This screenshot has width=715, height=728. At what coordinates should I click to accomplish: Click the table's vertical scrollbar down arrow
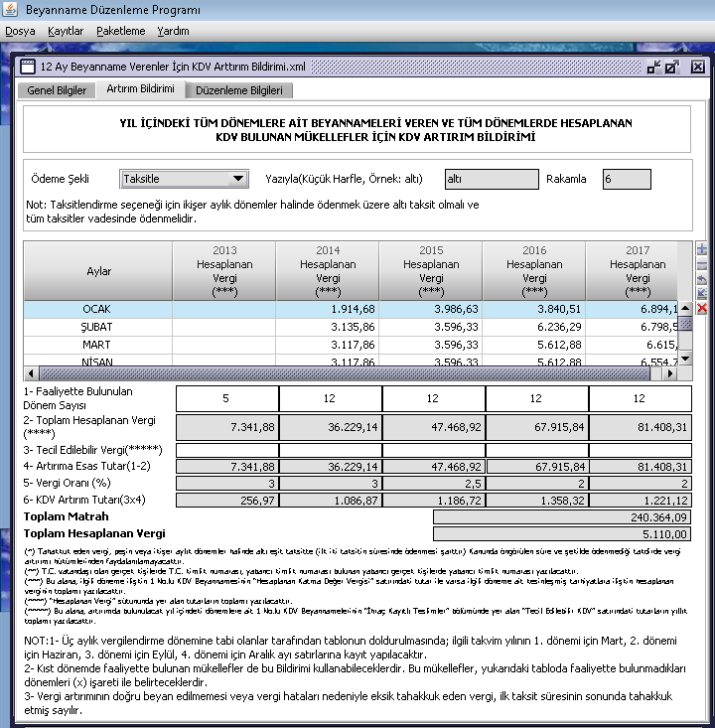(x=685, y=358)
